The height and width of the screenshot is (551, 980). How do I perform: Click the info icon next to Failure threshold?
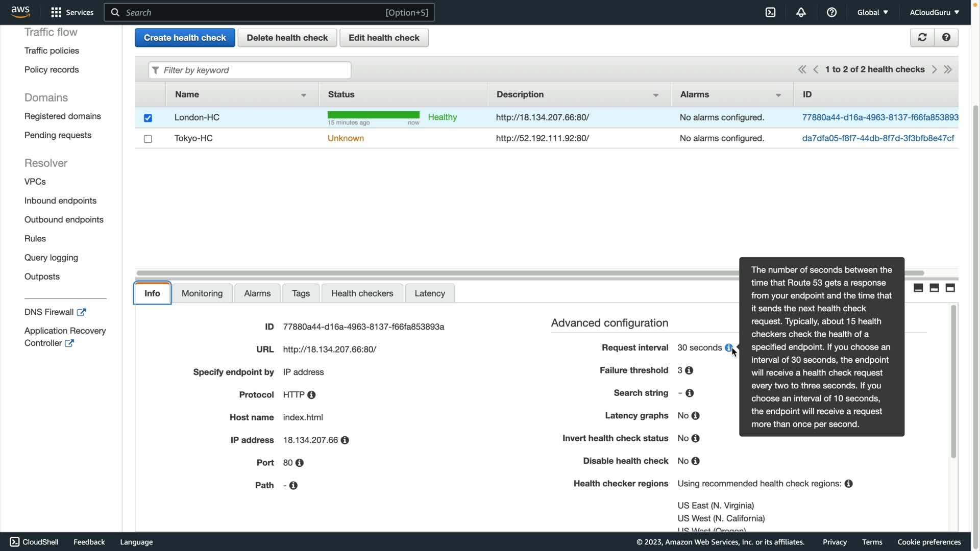(689, 370)
